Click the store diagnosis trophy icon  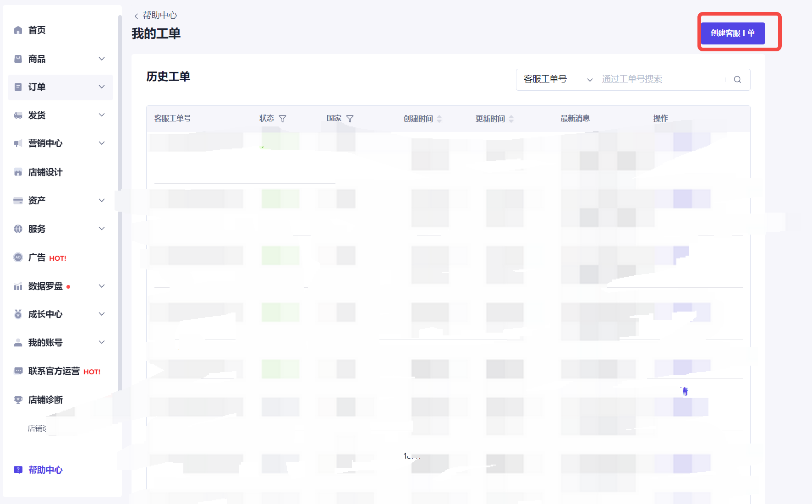[x=18, y=400]
